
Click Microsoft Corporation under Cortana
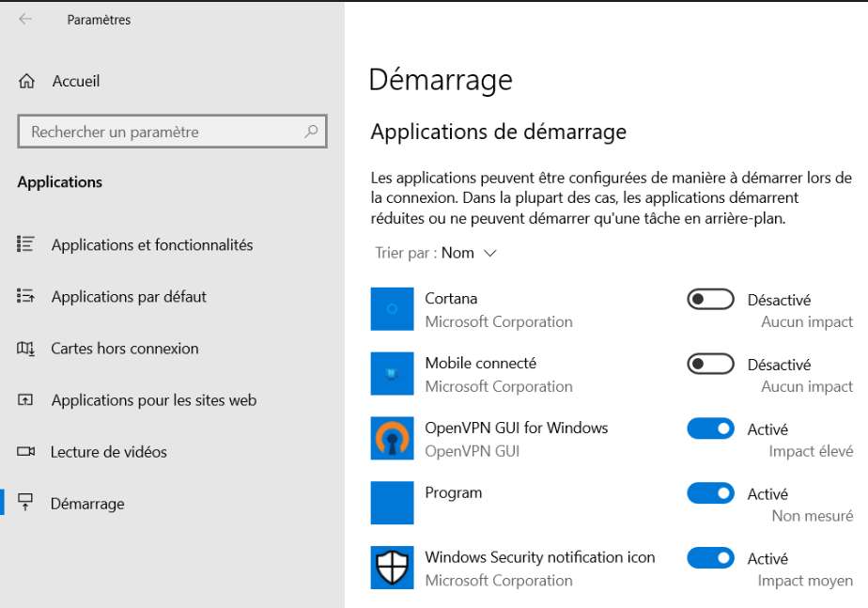click(499, 321)
